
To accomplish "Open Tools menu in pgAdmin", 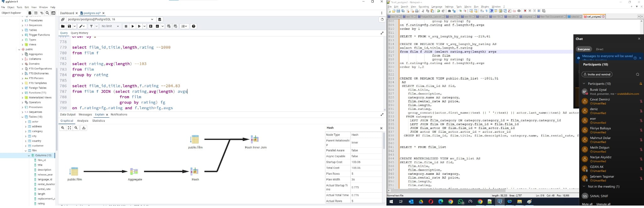I will pyautogui.click(x=19, y=7).
